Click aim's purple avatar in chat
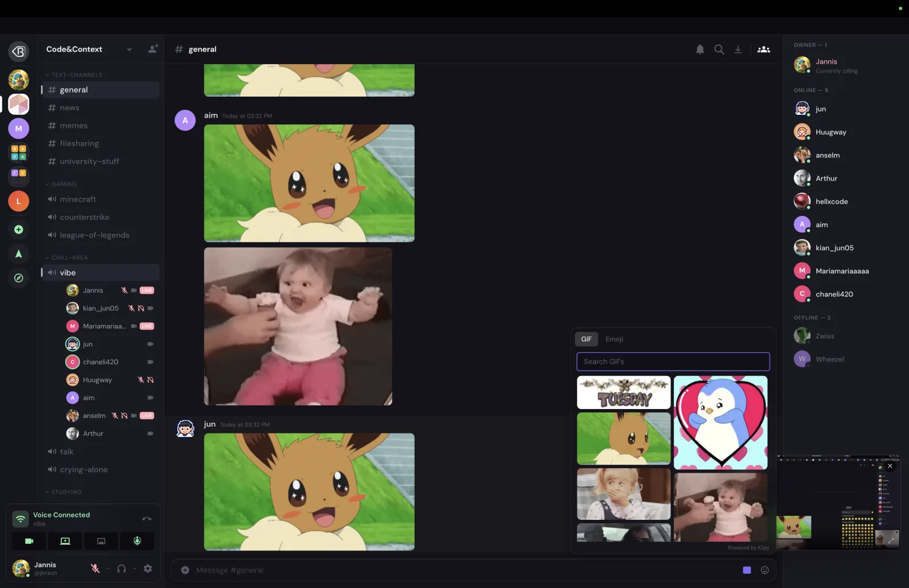909x588 pixels. click(185, 120)
